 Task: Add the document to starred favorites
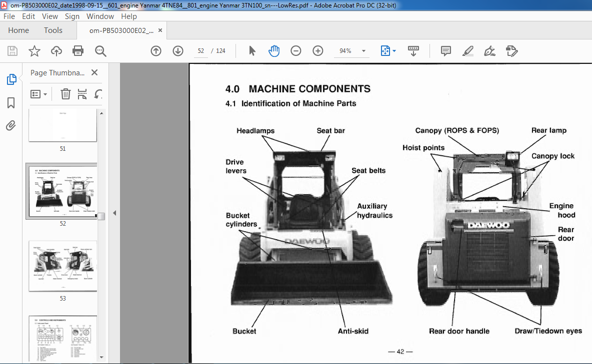point(34,51)
